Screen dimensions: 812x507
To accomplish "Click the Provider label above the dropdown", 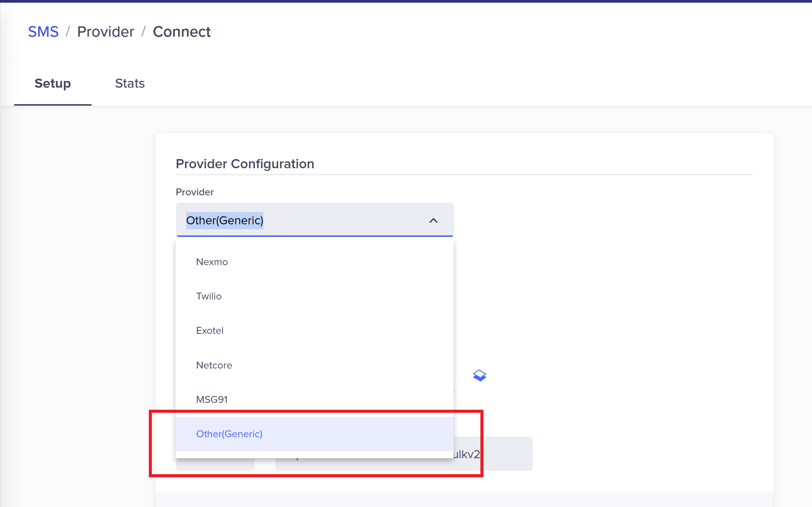I will (195, 192).
